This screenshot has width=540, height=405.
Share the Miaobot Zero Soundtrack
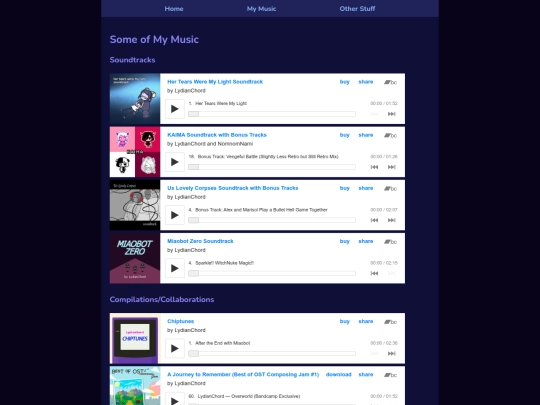[366, 241]
